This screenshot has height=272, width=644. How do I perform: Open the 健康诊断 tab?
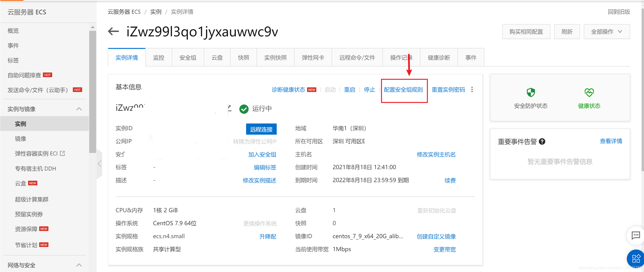tap(439, 57)
